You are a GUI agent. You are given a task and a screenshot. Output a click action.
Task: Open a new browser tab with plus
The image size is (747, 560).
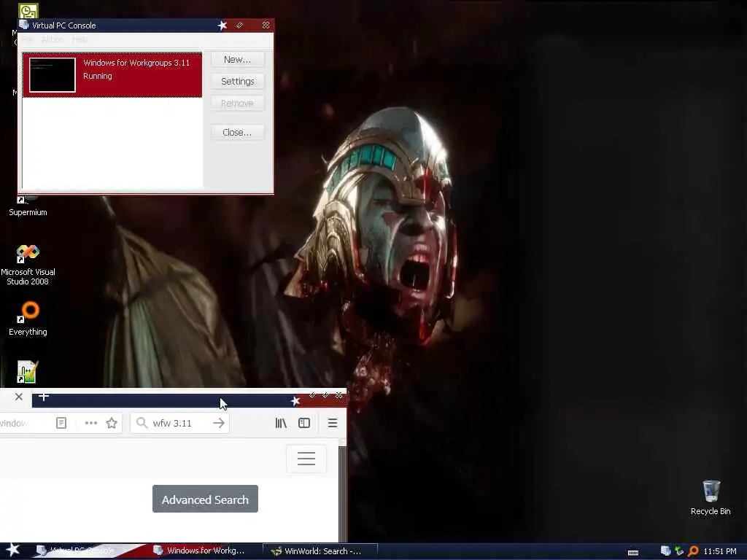click(x=43, y=397)
